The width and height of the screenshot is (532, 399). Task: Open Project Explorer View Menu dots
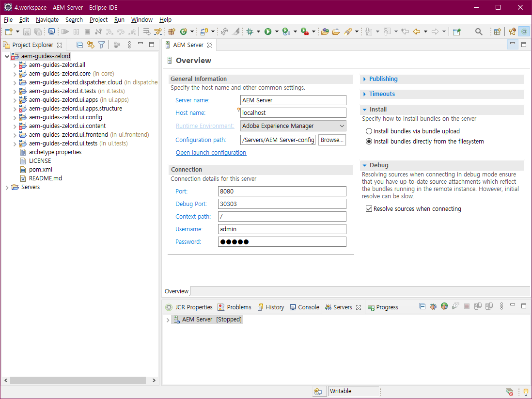point(129,45)
